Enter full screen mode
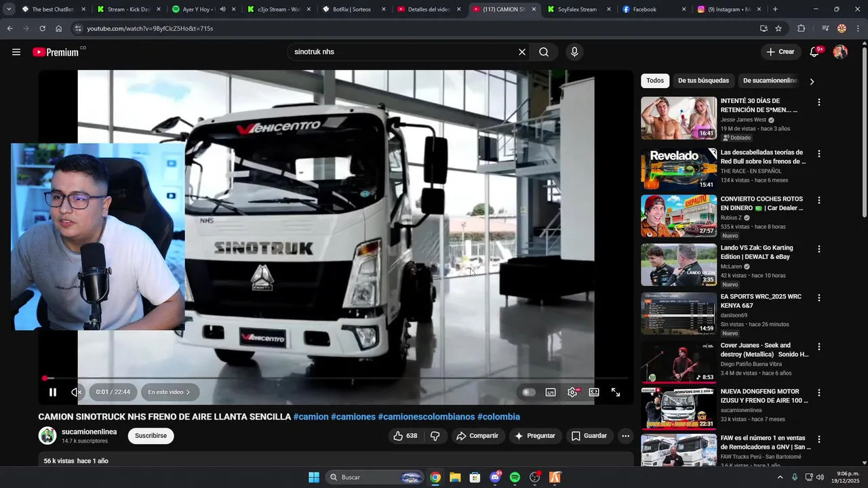This screenshot has width=868, height=488. [x=616, y=392]
